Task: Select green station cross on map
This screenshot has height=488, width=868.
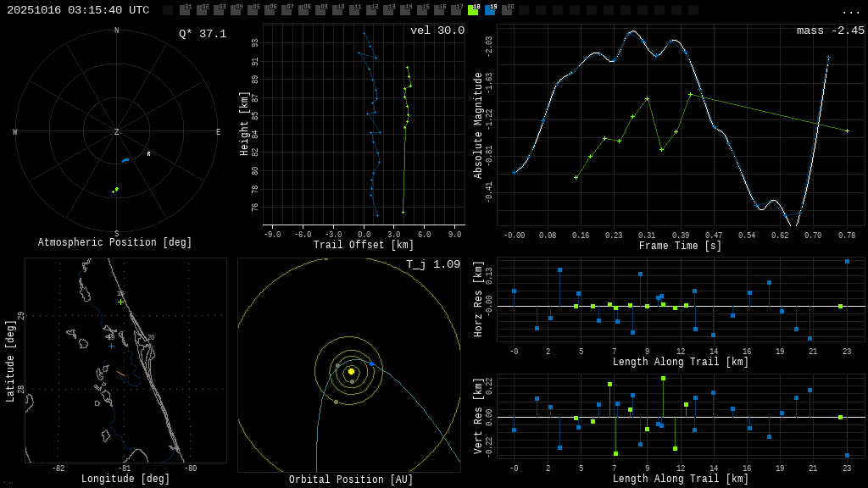Action: tap(120, 302)
